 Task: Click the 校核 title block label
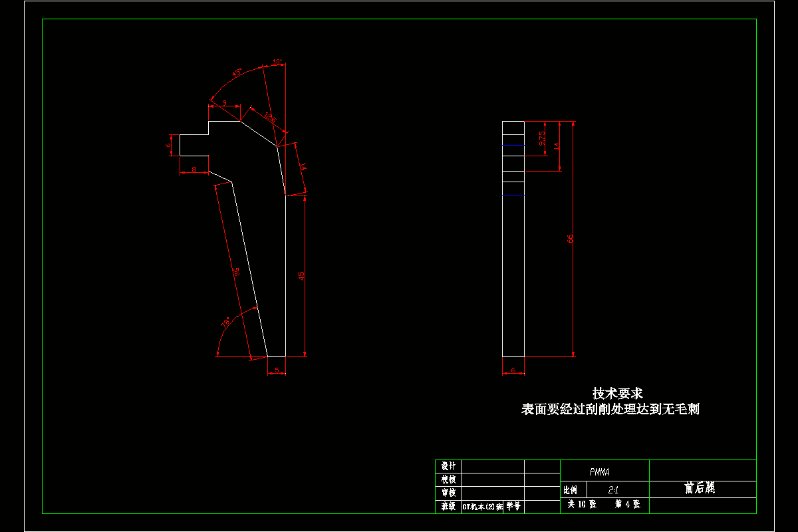click(448, 479)
